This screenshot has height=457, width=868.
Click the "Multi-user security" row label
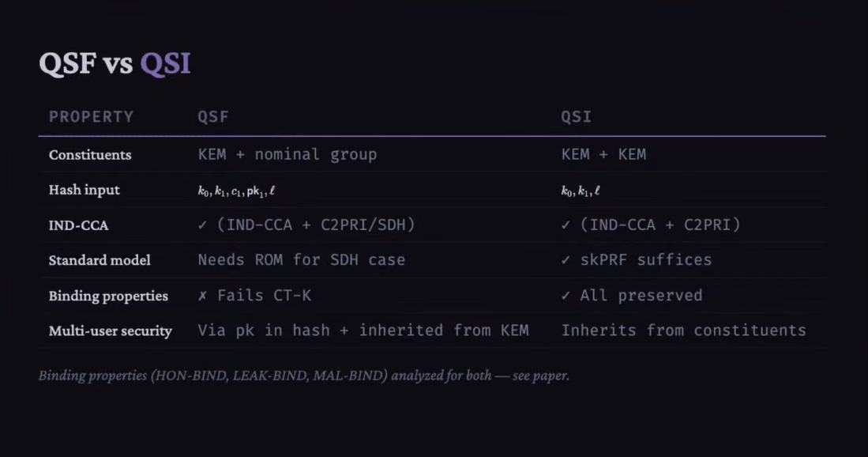tap(110, 330)
